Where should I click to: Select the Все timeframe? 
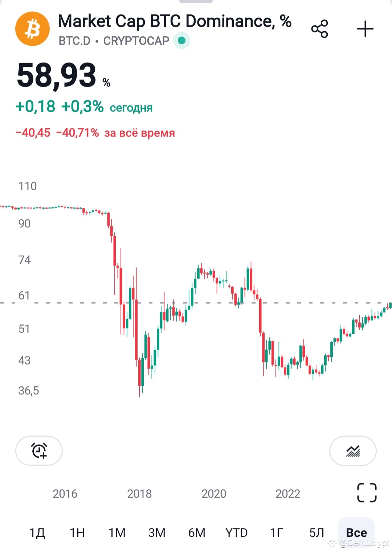tap(356, 532)
